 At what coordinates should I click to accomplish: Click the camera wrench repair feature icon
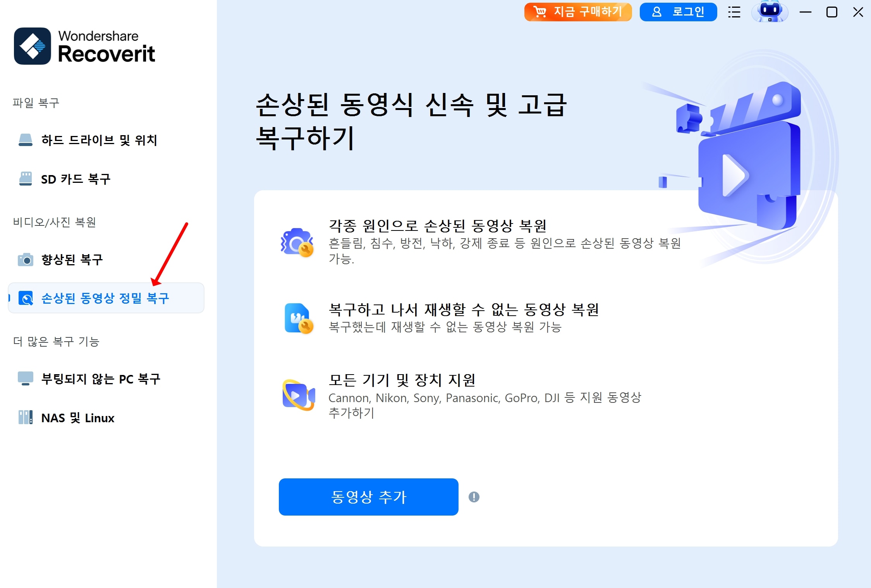tap(297, 242)
